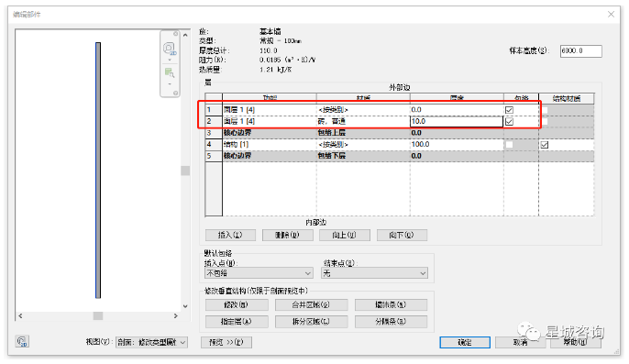Close the Edit Assembly dialog with X

click(x=611, y=15)
